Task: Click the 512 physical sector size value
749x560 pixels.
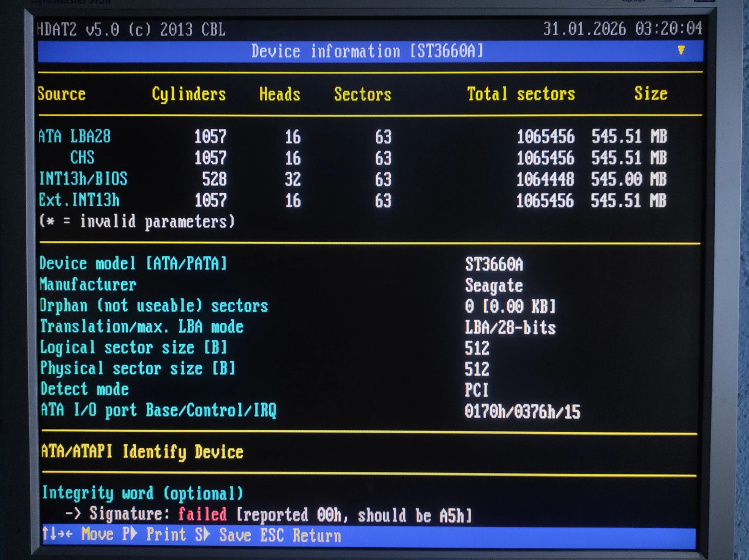Action: [x=477, y=369]
